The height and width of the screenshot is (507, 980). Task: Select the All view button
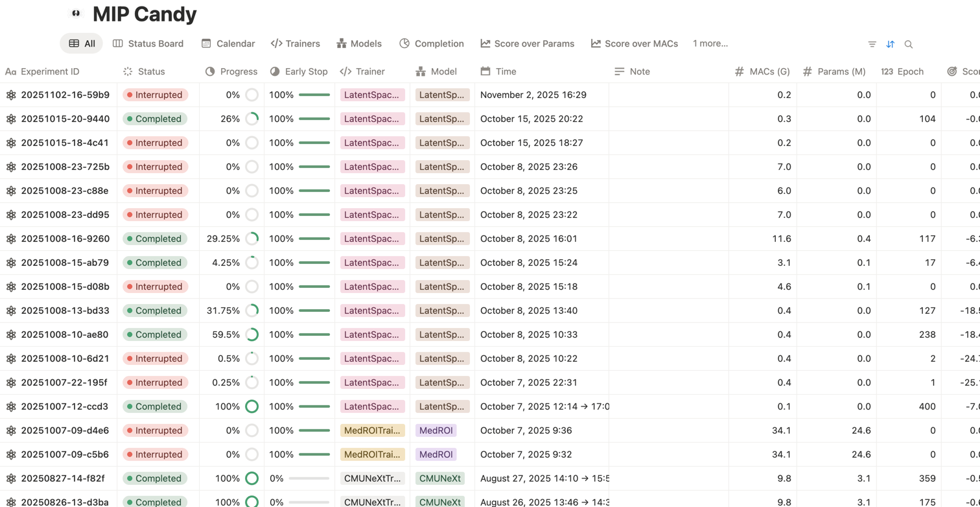[x=82, y=44]
